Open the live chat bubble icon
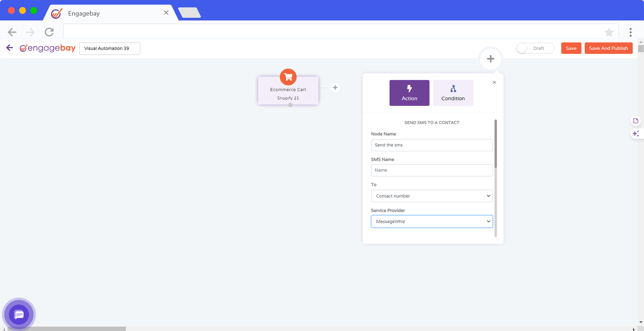644x331 pixels. click(19, 314)
